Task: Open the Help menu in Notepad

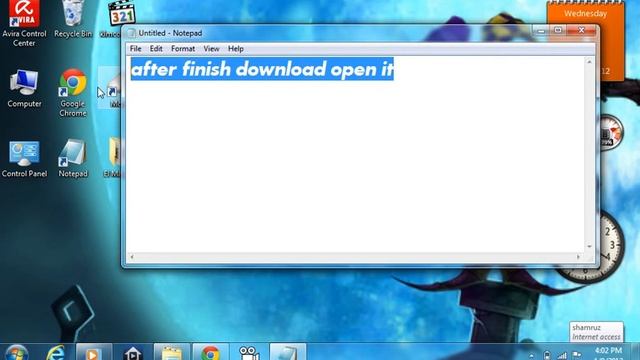Action: coord(236,49)
